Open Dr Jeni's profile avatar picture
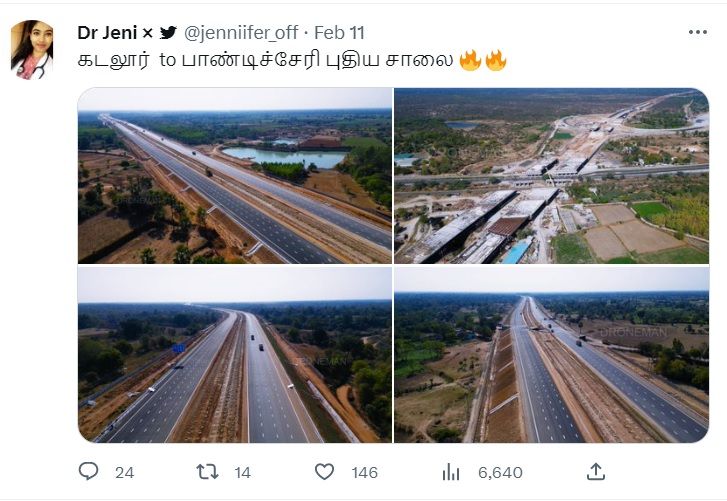 point(33,49)
